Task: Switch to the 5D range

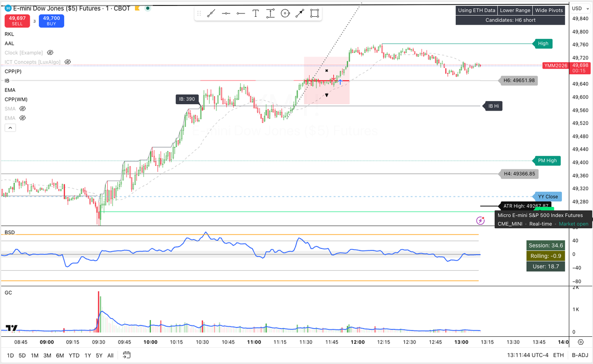Action: click(x=22, y=355)
